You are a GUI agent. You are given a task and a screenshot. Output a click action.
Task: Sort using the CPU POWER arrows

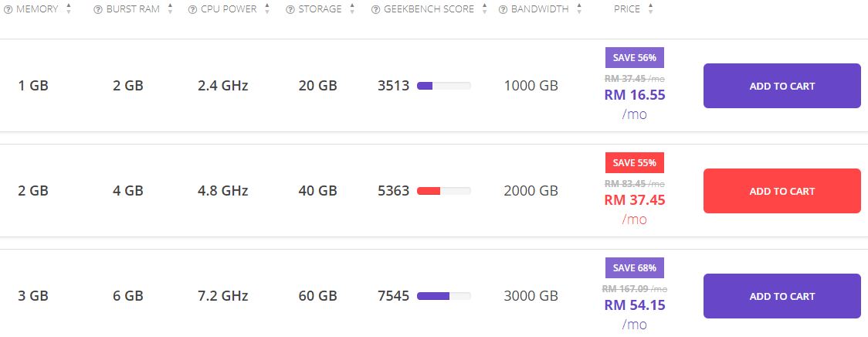pos(267,9)
